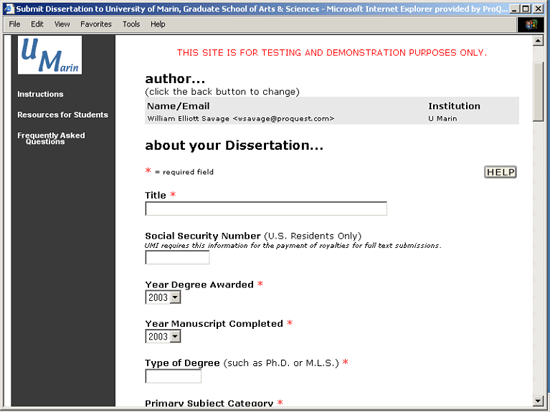Click the vertical scrollbar thumb

click(x=538, y=91)
